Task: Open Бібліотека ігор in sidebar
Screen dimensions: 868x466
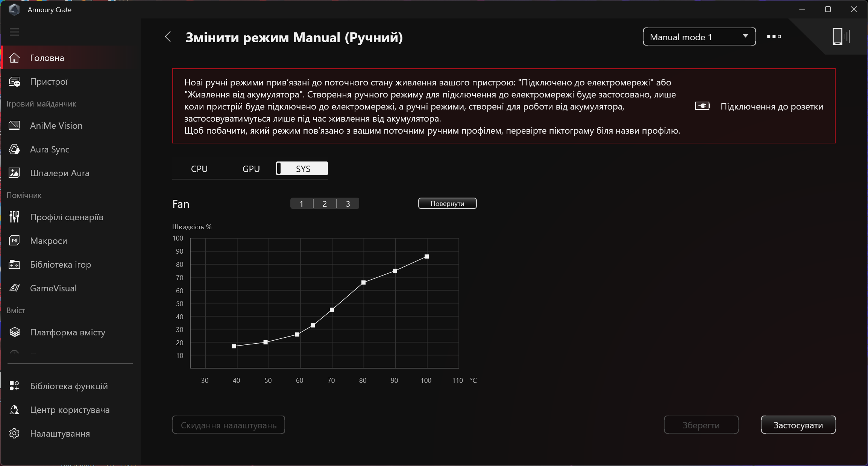Action: pyautogui.click(x=60, y=265)
